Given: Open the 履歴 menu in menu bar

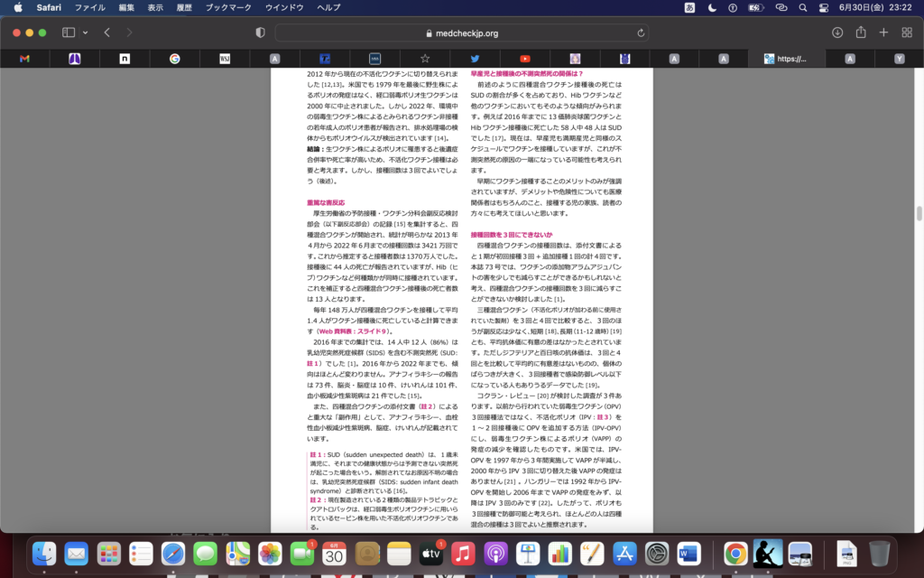Looking at the screenshot, I should pyautogui.click(x=186, y=7).
